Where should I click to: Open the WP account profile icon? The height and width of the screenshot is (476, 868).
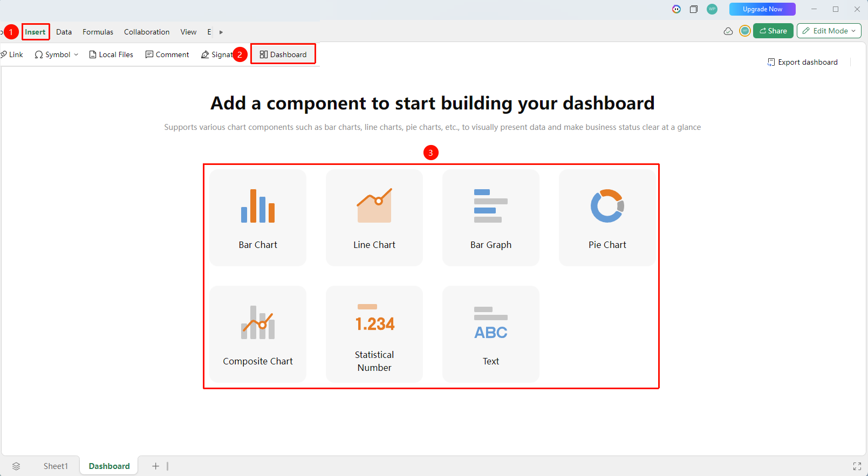tap(712, 9)
